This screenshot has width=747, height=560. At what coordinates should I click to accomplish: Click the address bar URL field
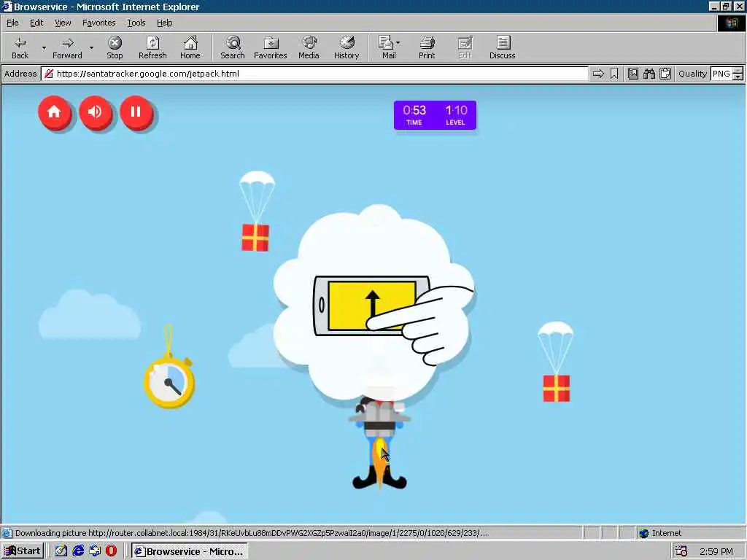(314, 74)
